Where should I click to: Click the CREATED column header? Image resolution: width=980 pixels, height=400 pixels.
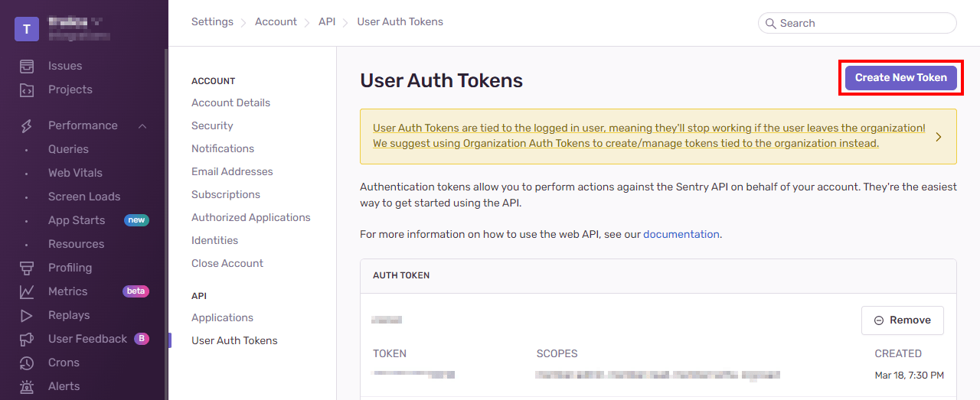pos(898,353)
